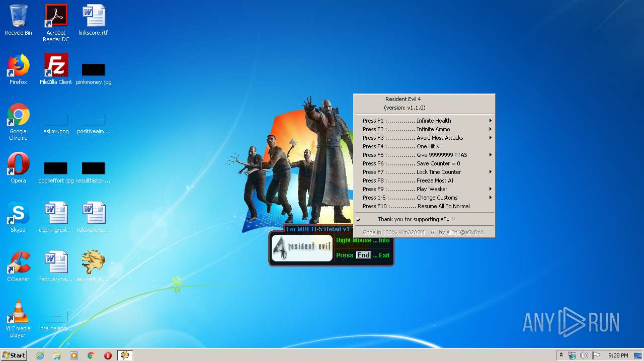644x362 pixels.
Task: Open CCleaner desktop shortcut
Action: tap(18, 266)
